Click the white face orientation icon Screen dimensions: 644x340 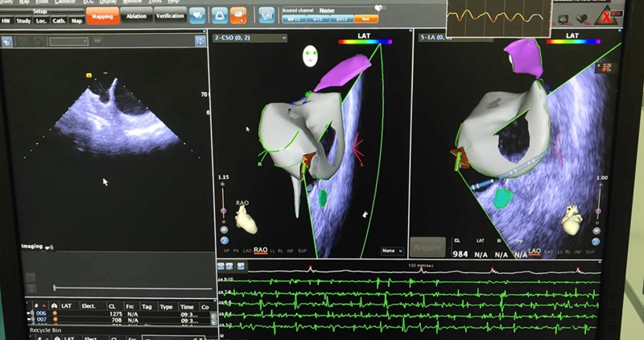pos(310,56)
